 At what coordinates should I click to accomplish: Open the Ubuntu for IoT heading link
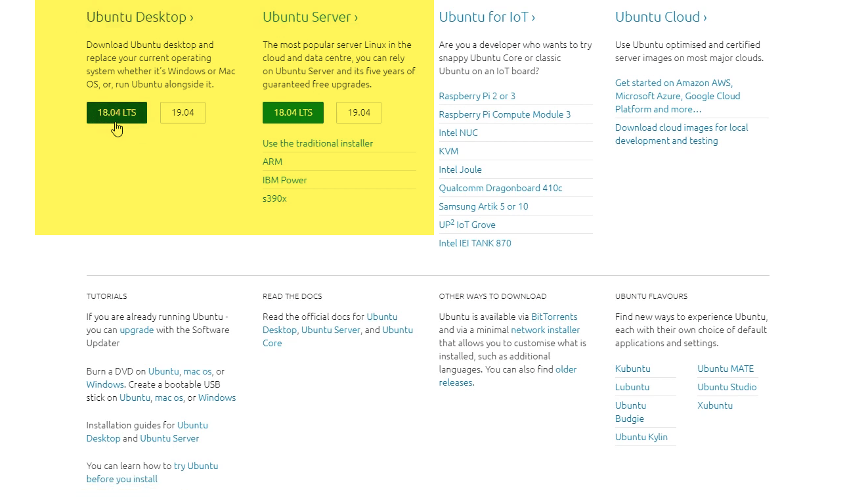click(487, 17)
